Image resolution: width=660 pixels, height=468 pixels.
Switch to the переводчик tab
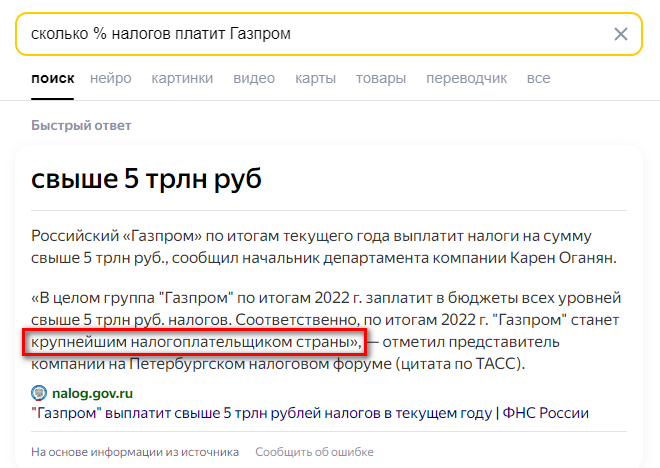[x=466, y=78]
